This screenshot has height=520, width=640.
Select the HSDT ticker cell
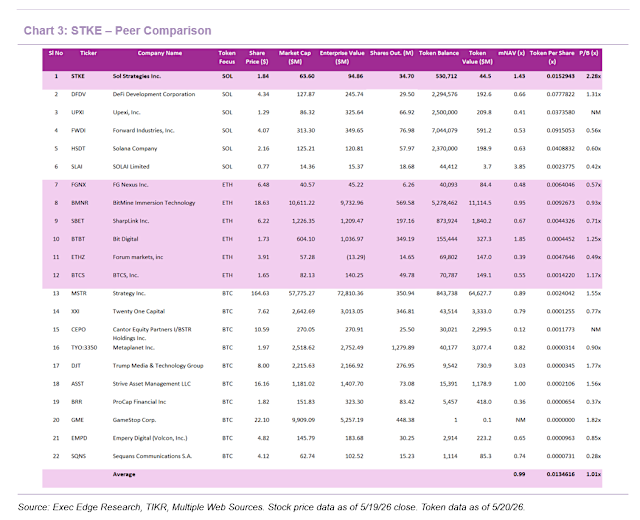point(78,149)
